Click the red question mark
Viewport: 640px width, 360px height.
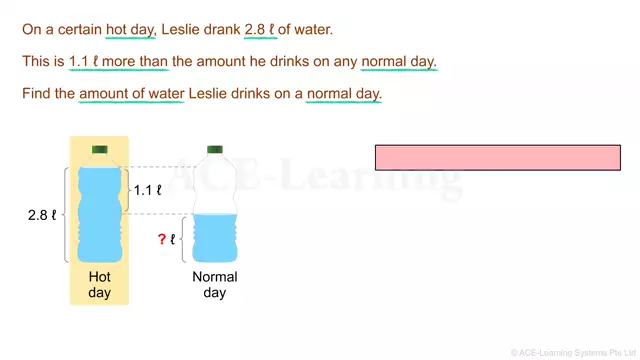(x=162, y=239)
